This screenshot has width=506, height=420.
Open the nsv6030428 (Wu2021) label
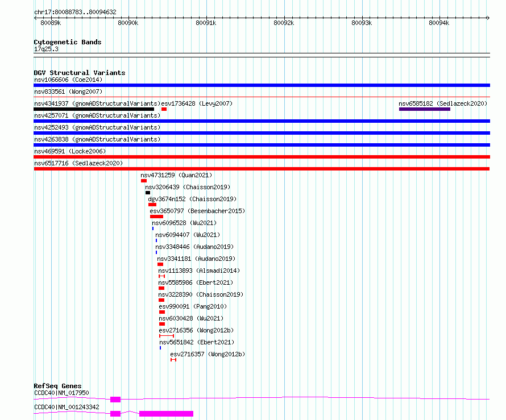tap(192, 318)
